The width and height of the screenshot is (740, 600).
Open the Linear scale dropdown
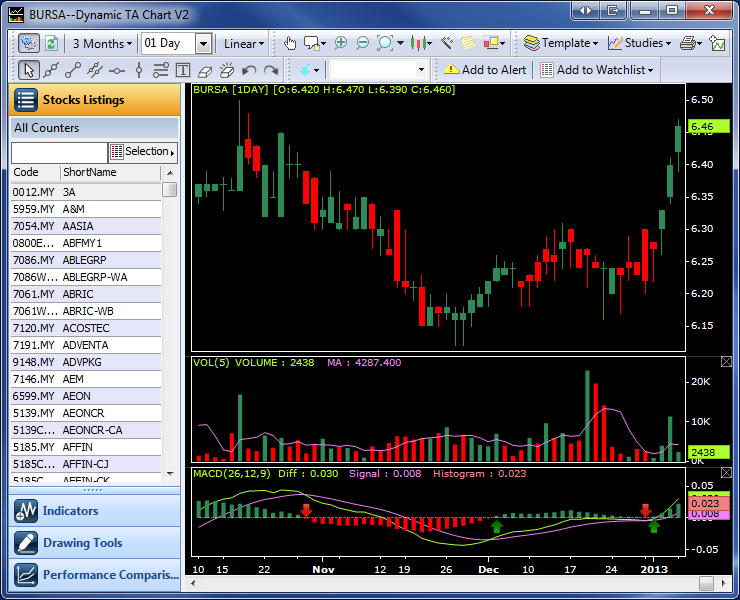[244, 43]
